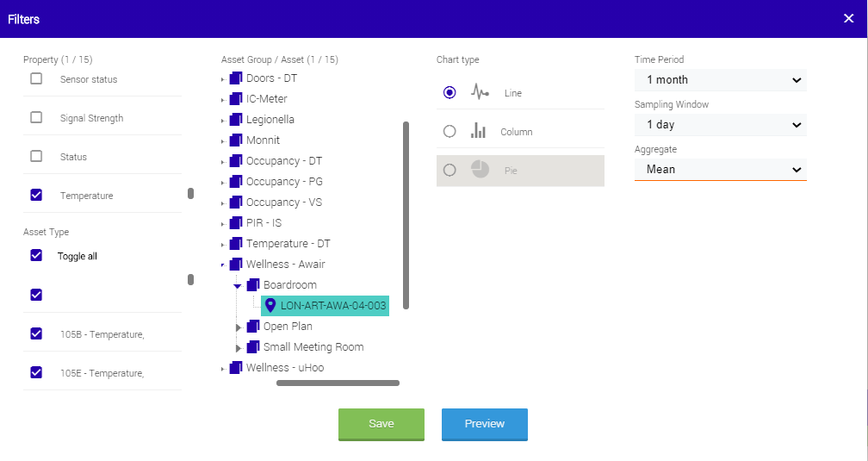Click the Monnit group folder icon

(236, 140)
